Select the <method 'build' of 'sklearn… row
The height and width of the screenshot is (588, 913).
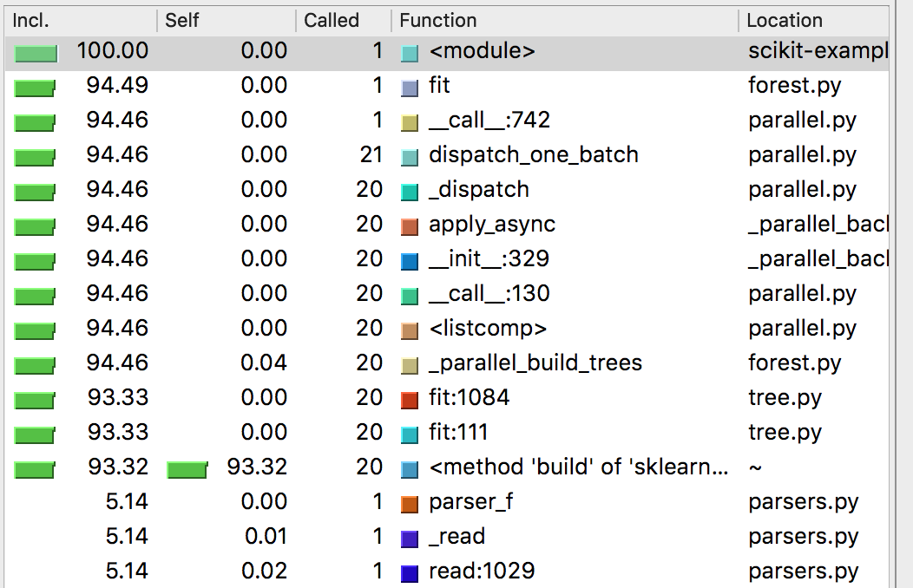[x=578, y=467]
